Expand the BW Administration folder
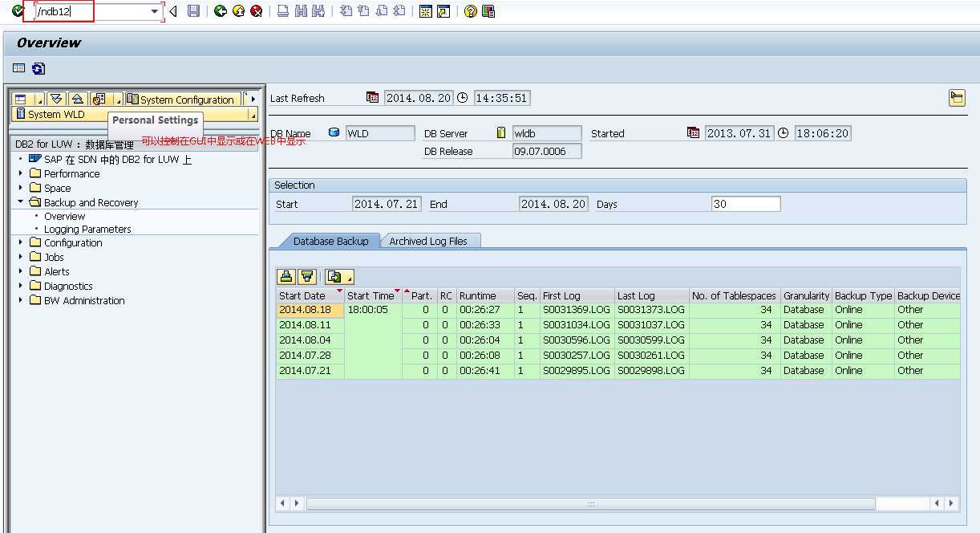Screen dimensions: 980x533 tap(21, 300)
